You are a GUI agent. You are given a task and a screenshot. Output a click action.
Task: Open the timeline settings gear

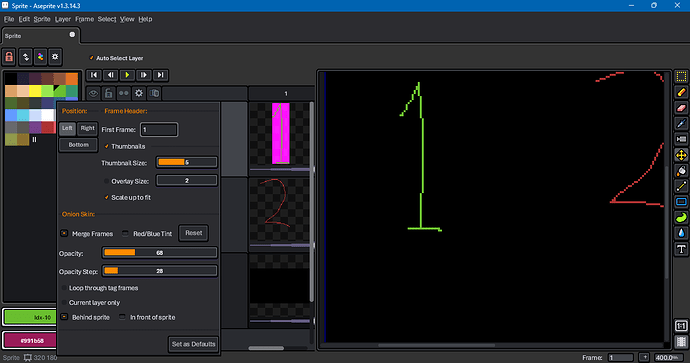click(x=139, y=93)
